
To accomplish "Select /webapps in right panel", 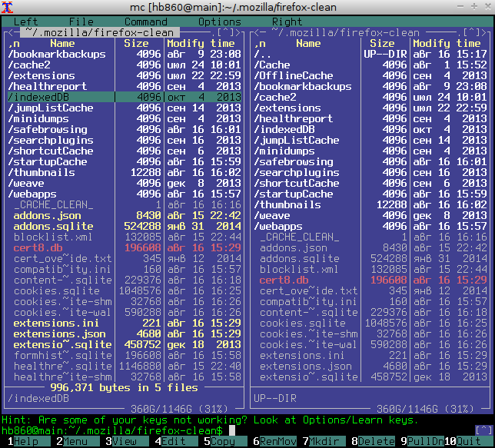I will pyautogui.click(x=370, y=226).
